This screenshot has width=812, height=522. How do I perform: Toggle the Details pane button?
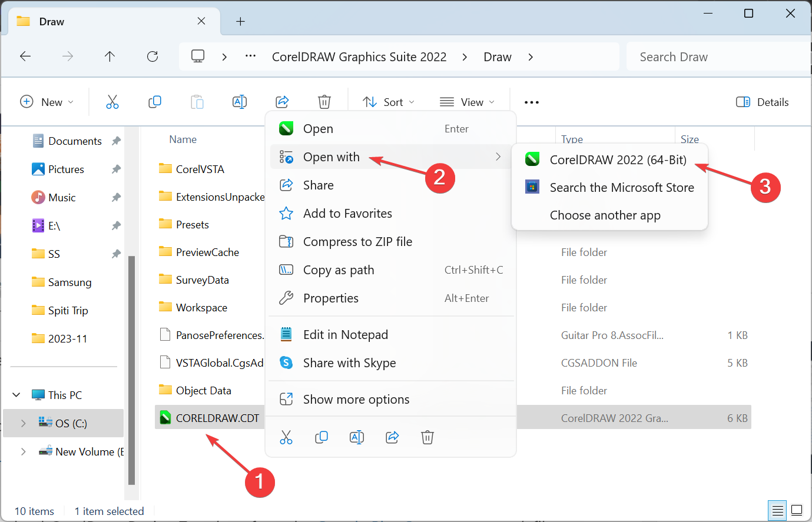(x=763, y=102)
